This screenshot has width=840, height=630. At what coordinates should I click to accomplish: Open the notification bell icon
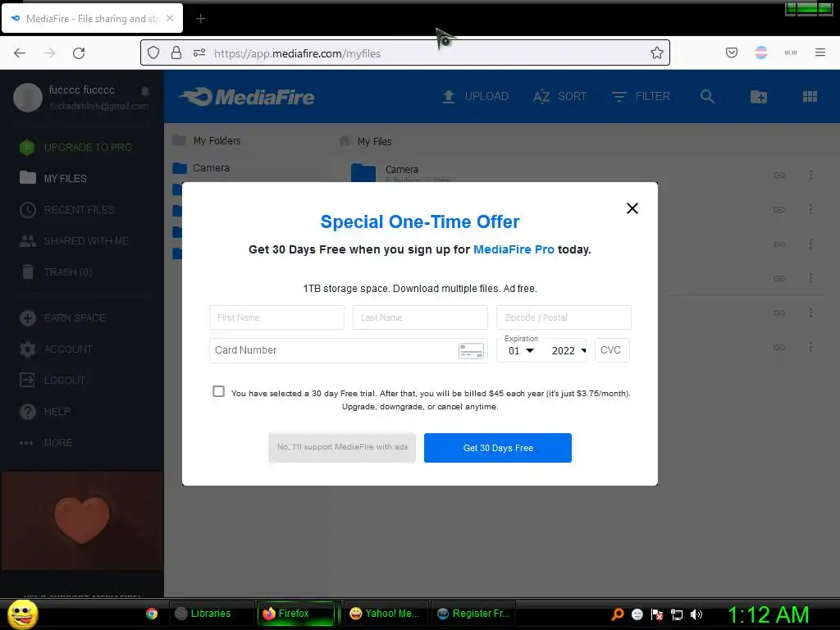(145, 91)
